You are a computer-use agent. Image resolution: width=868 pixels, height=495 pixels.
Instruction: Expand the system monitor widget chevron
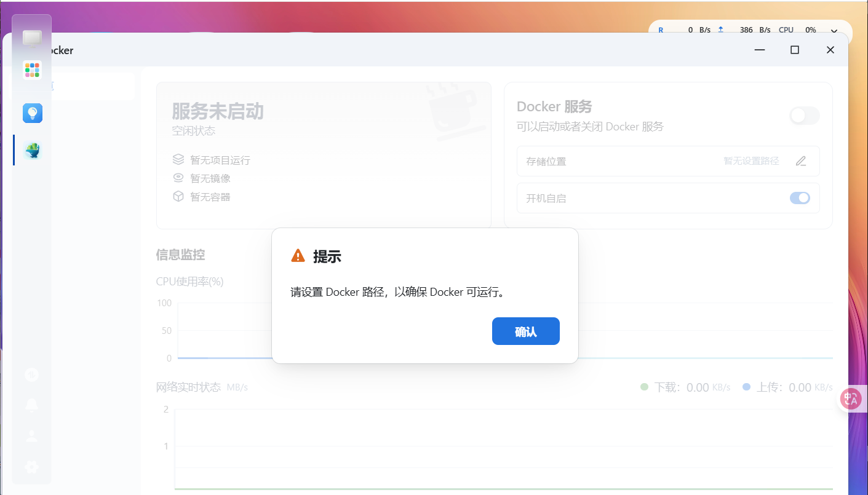click(x=835, y=29)
